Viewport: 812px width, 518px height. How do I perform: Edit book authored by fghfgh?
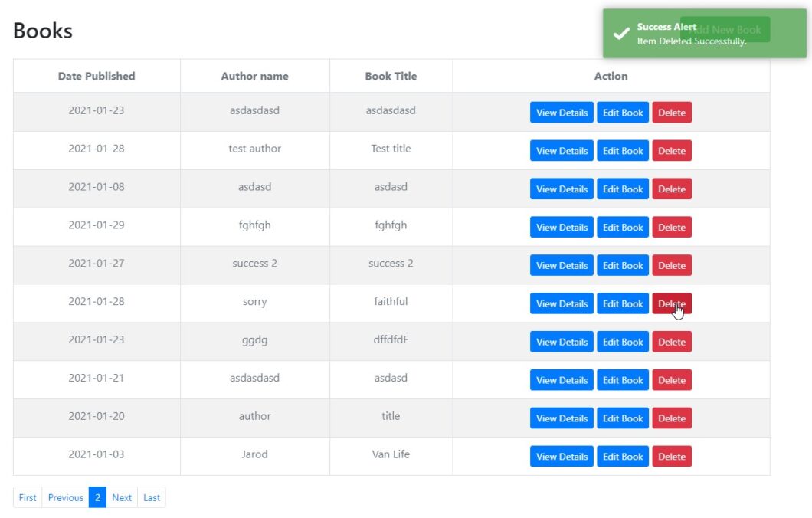622,228
